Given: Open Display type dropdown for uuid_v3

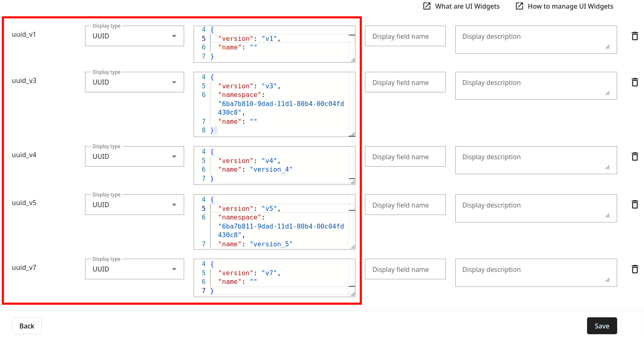Looking at the screenshot, I should (x=135, y=82).
